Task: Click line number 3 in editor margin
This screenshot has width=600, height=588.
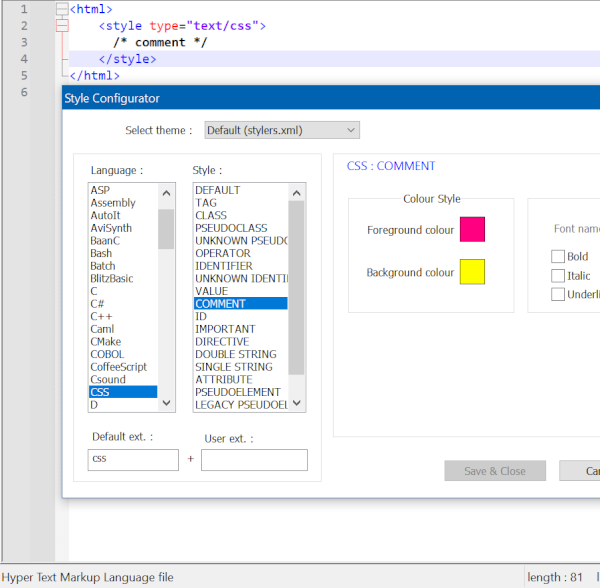Action: [x=24, y=42]
